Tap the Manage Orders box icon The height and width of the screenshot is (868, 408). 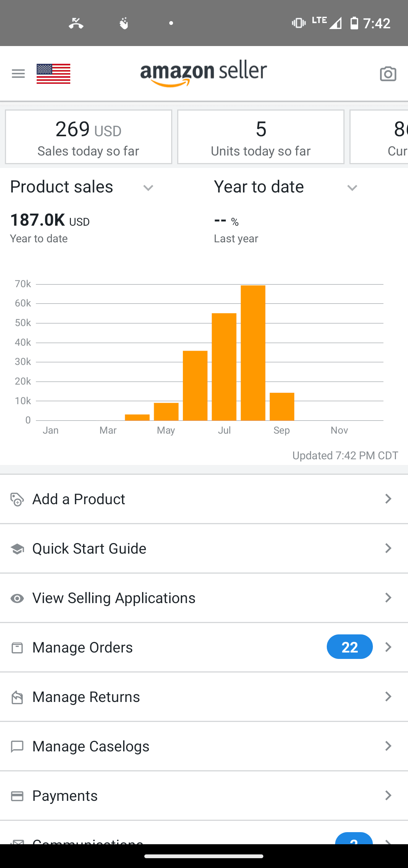(x=17, y=648)
